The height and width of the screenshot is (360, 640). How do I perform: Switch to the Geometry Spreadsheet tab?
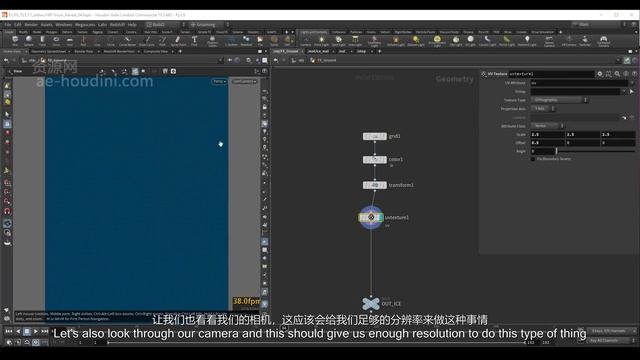tap(48, 51)
